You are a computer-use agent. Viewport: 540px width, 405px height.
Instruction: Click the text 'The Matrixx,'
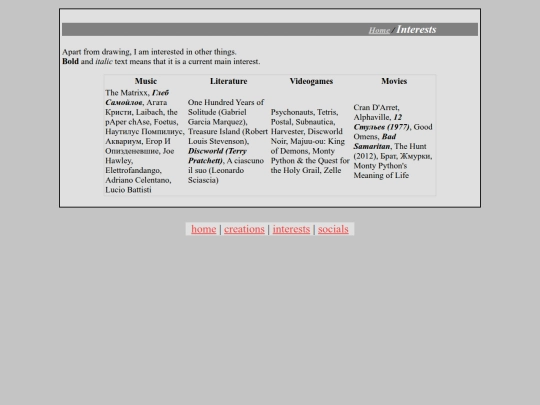(127, 93)
